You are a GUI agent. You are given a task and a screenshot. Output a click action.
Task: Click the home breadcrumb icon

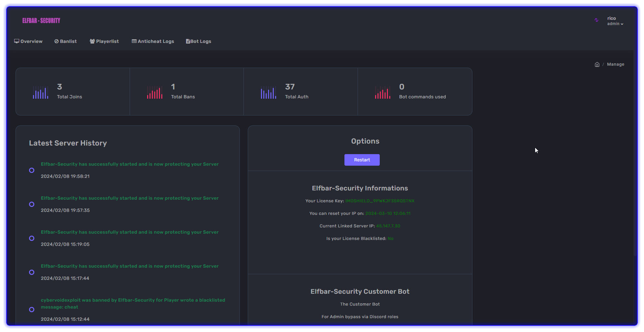(597, 64)
